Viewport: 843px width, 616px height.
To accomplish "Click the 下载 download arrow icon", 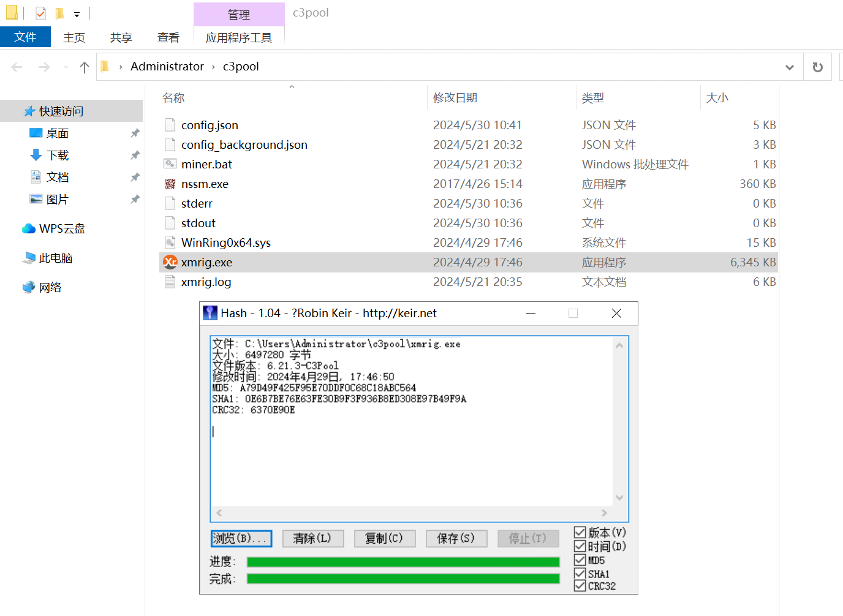I will (36, 155).
